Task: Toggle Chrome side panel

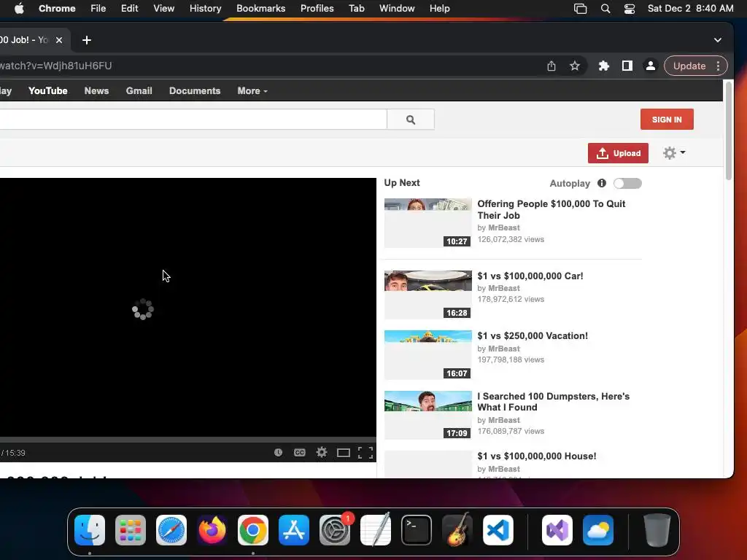Action: tap(627, 66)
